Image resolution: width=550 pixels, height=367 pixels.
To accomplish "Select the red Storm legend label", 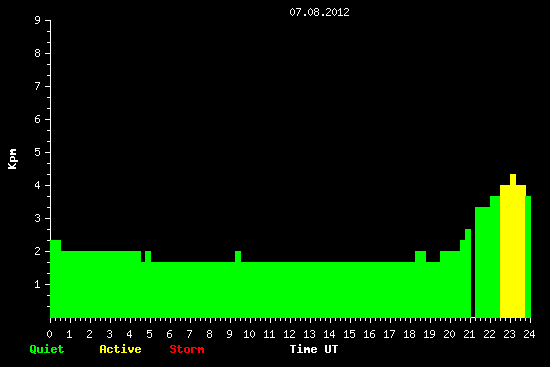I will [187, 349].
